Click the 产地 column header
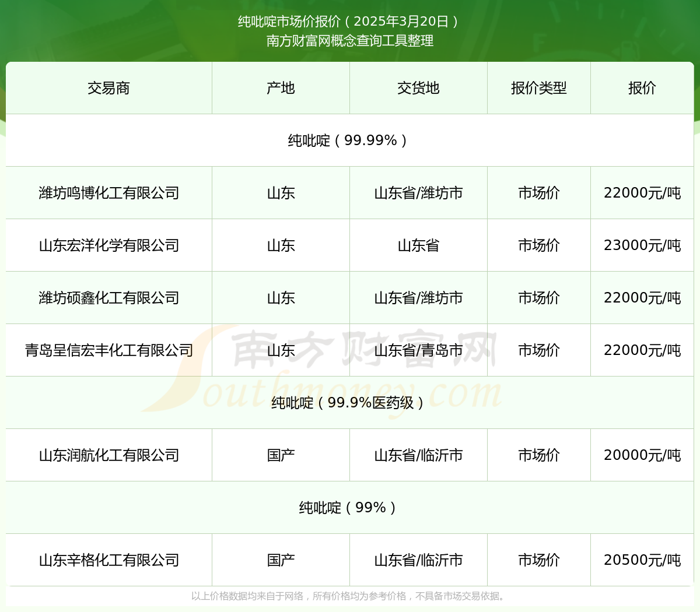700x612 pixels. click(281, 88)
